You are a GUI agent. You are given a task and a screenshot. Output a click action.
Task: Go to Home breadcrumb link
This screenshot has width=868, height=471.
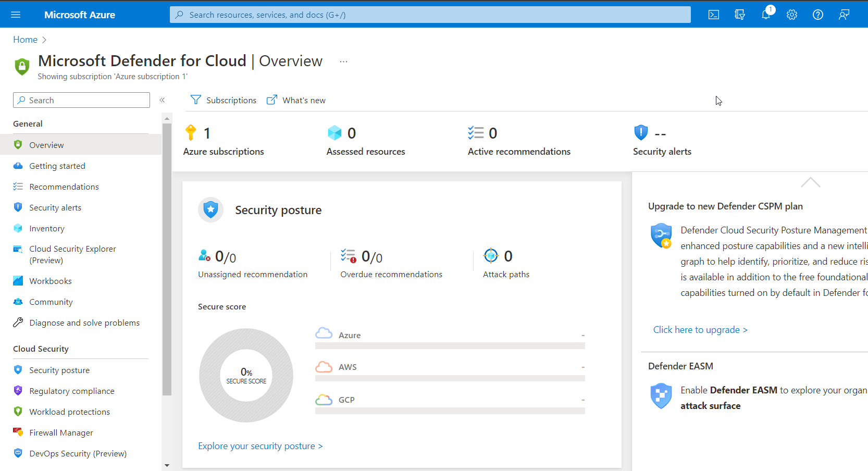25,40
